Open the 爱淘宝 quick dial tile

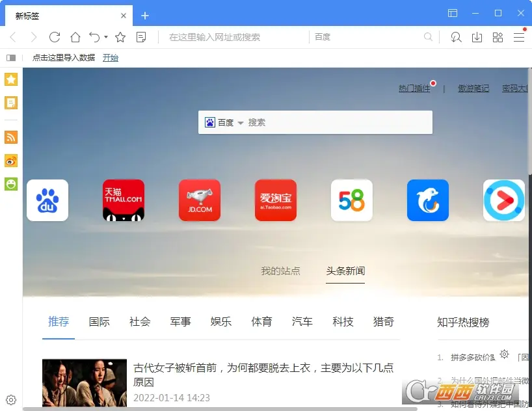pyautogui.click(x=276, y=200)
